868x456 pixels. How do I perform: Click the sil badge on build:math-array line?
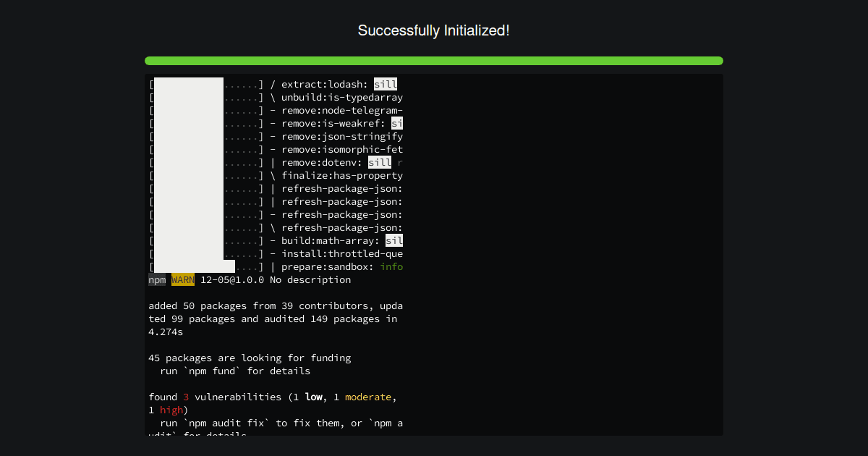(393, 240)
